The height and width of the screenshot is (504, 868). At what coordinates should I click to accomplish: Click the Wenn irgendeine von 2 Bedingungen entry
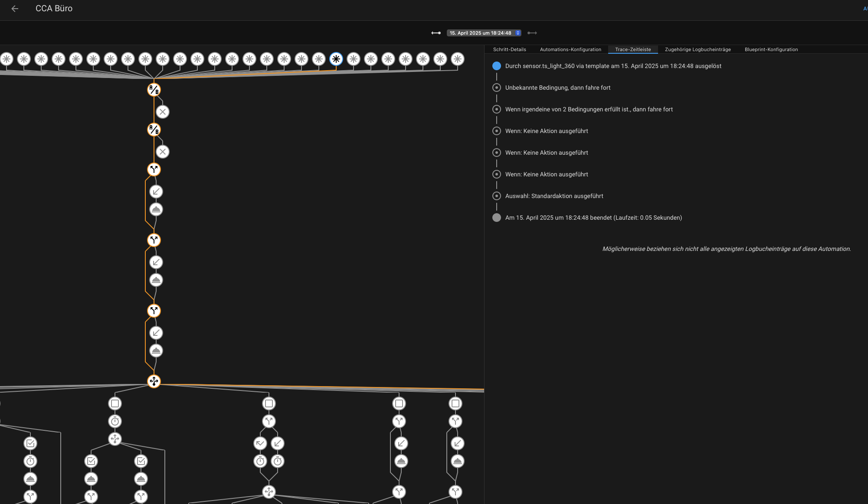589,109
